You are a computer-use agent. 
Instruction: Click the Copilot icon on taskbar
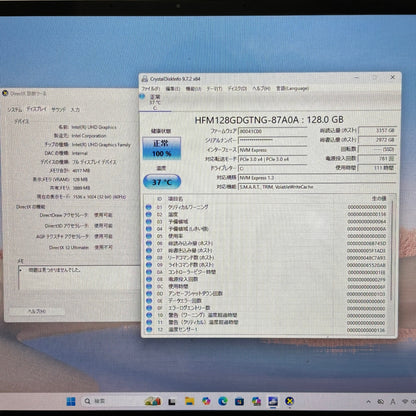click(x=206, y=401)
